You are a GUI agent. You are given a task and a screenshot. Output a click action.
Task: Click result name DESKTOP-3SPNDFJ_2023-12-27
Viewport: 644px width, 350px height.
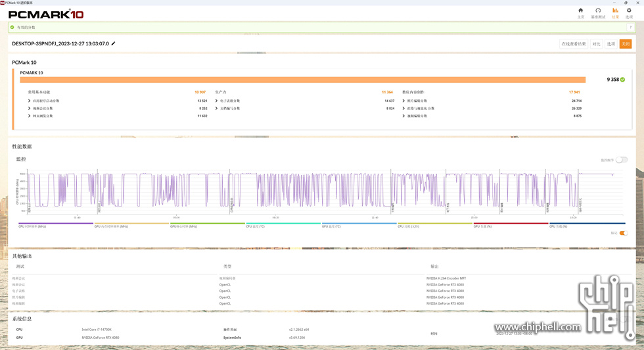pyautogui.click(x=60, y=43)
